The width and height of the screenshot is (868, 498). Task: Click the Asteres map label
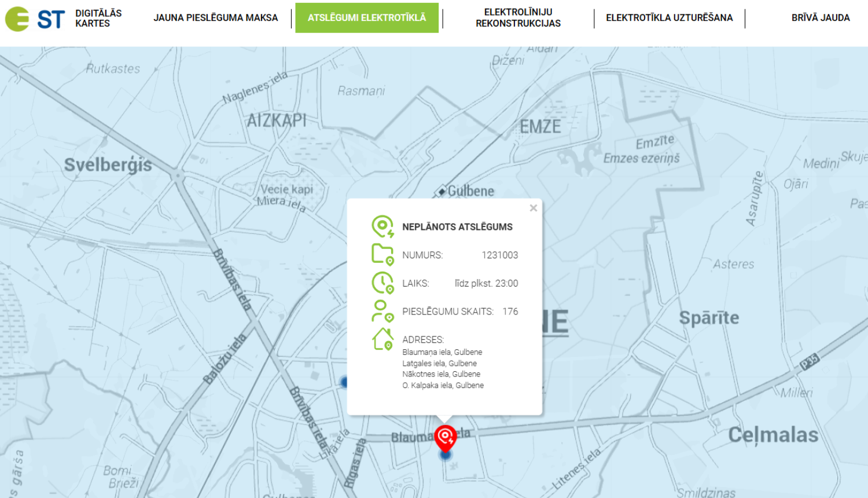(734, 264)
